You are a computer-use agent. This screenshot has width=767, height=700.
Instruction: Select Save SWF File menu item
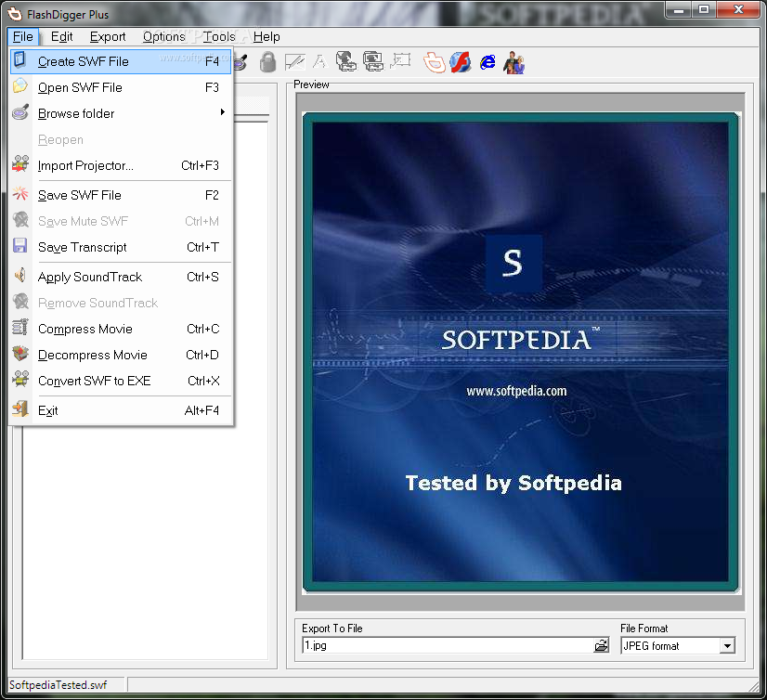[121, 195]
